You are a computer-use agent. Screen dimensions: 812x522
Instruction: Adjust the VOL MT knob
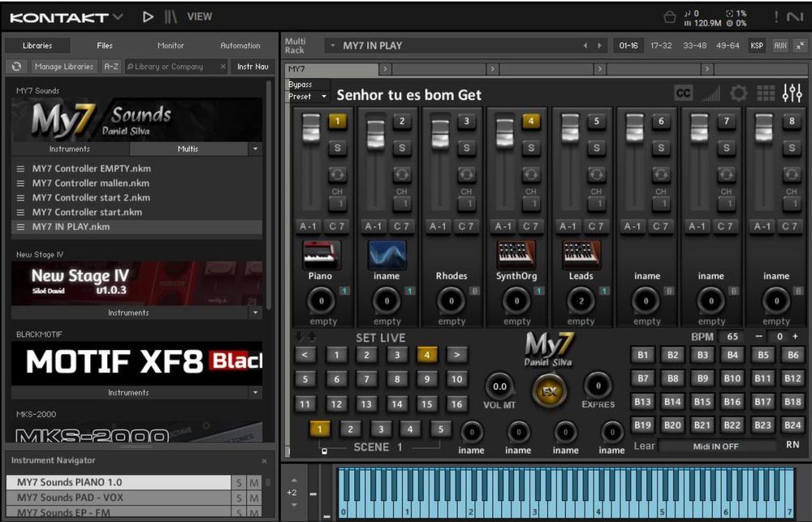point(499,386)
